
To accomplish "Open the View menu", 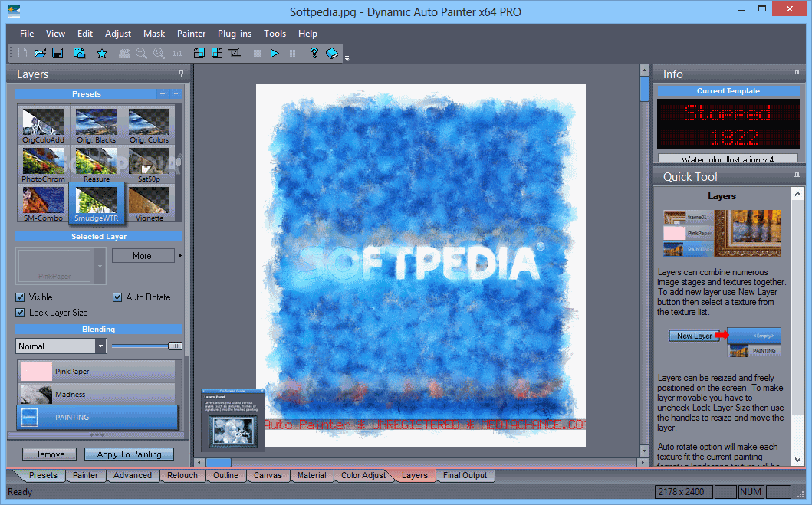I will point(55,34).
